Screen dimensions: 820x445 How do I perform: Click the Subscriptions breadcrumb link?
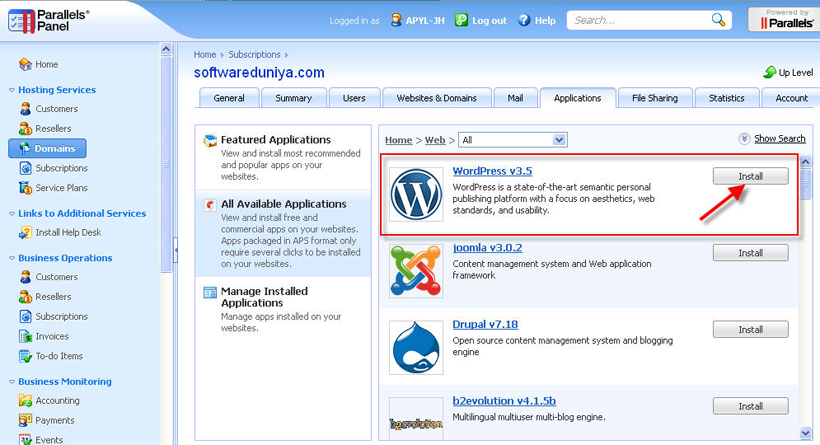(x=254, y=54)
